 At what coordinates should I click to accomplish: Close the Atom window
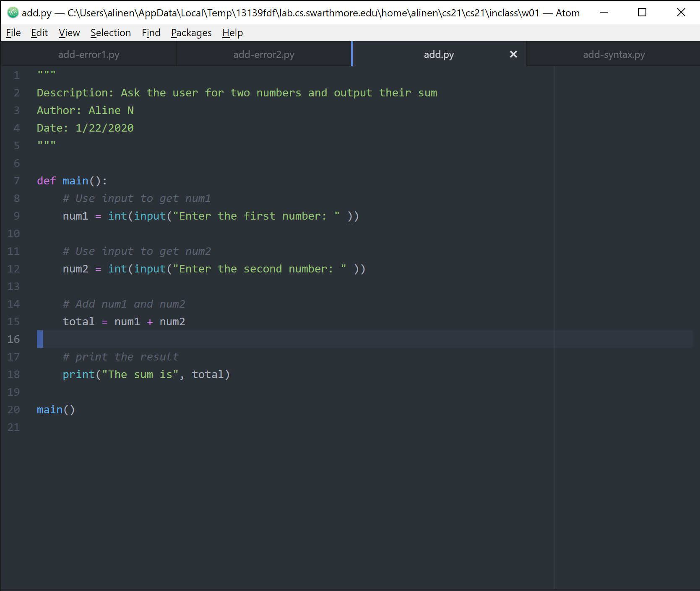[681, 13]
